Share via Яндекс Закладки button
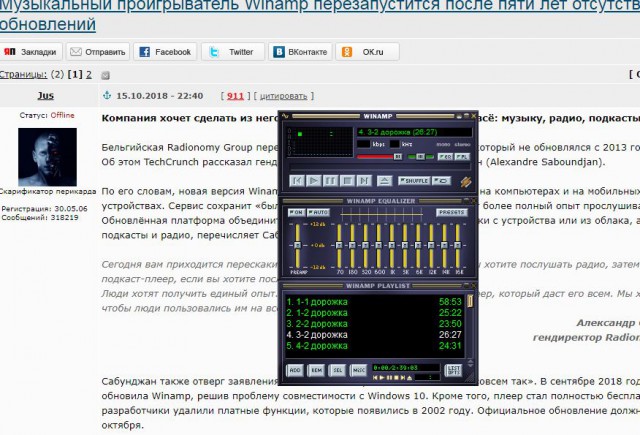The height and width of the screenshot is (435, 640). 31,52
